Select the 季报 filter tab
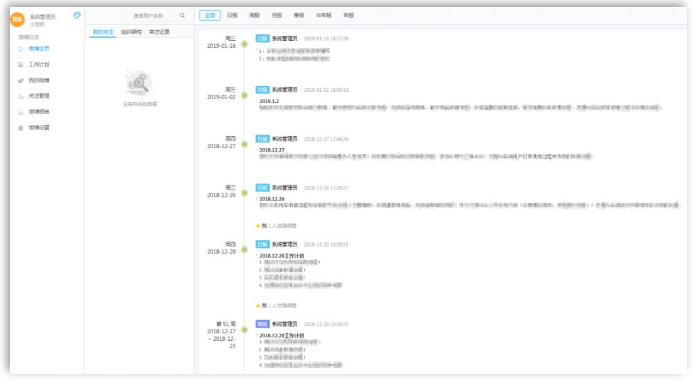 pos(299,16)
